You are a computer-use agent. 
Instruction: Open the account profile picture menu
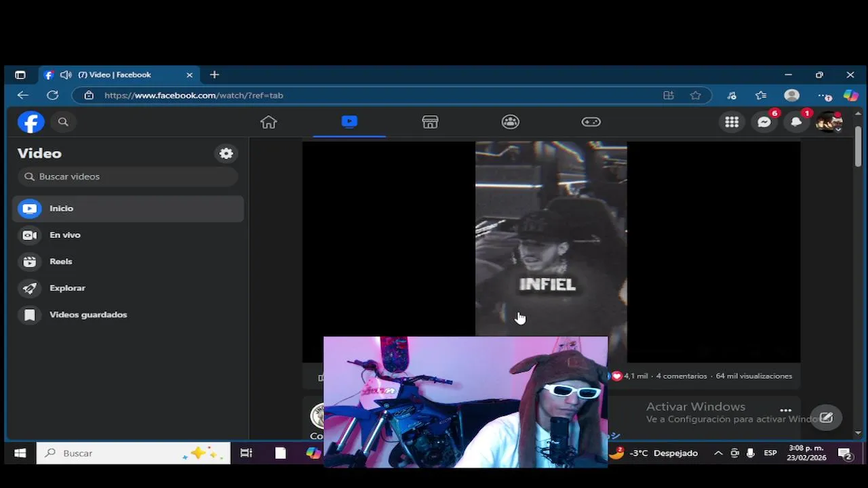(829, 122)
